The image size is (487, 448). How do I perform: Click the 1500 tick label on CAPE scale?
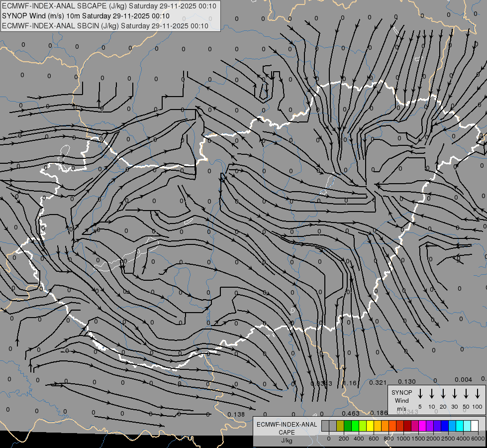[x=418, y=439]
